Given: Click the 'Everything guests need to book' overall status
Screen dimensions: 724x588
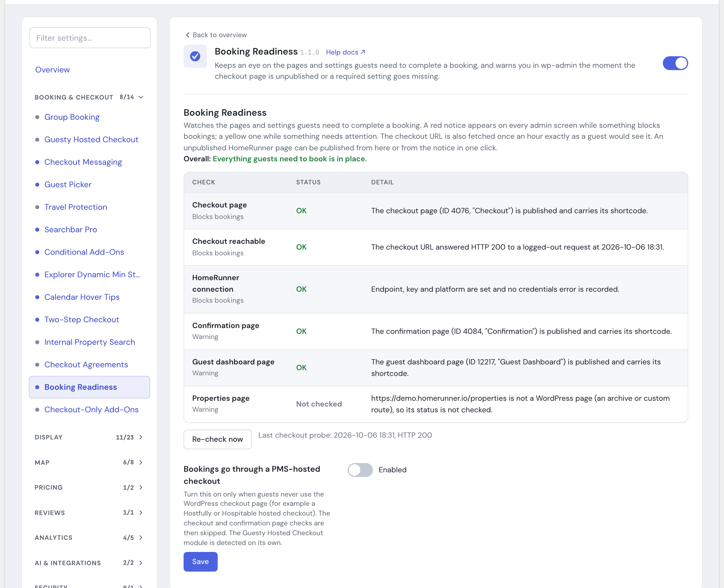Looking at the screenshot, I should tap(290, 159).
